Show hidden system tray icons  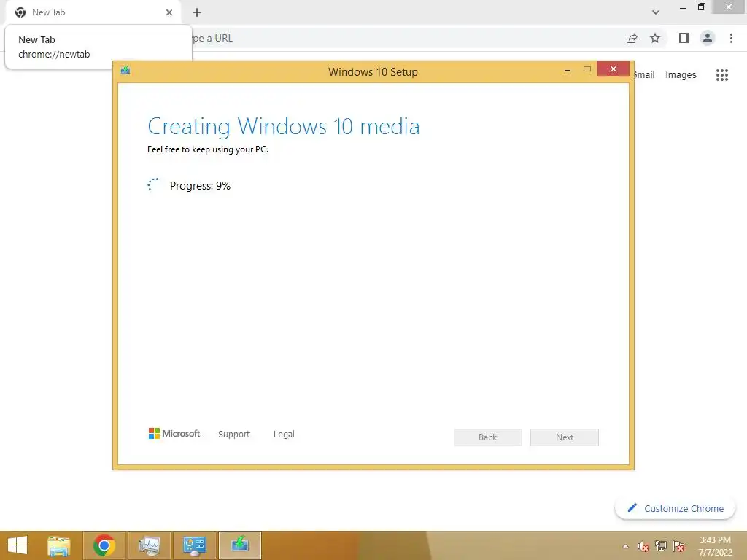pos(625,546)
